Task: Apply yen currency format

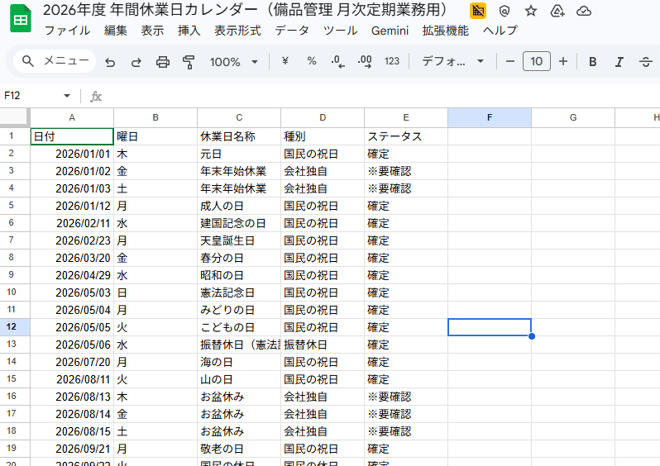Action: click(285, 62)
